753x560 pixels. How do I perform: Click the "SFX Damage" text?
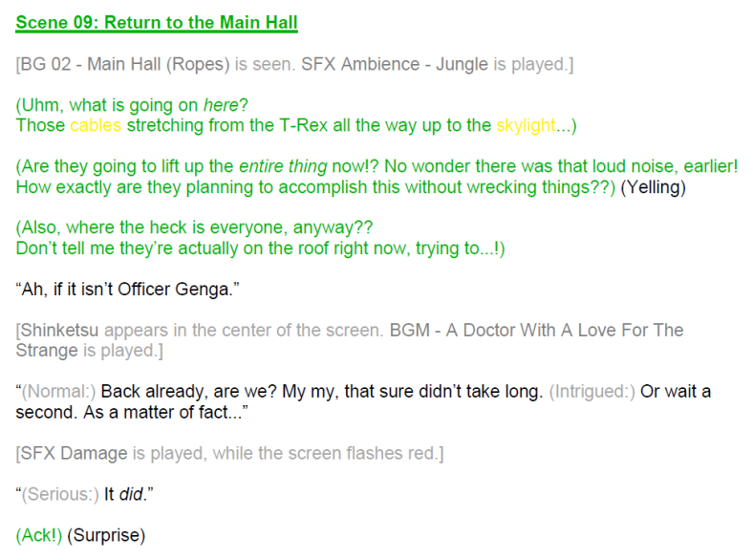(74, 453)
